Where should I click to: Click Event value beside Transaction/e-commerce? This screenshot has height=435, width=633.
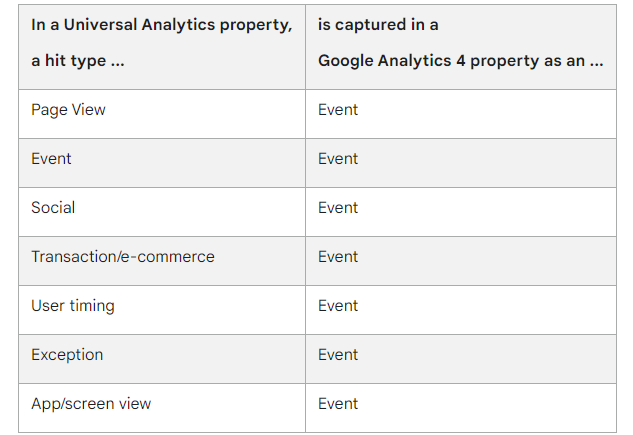click(338, 257)
